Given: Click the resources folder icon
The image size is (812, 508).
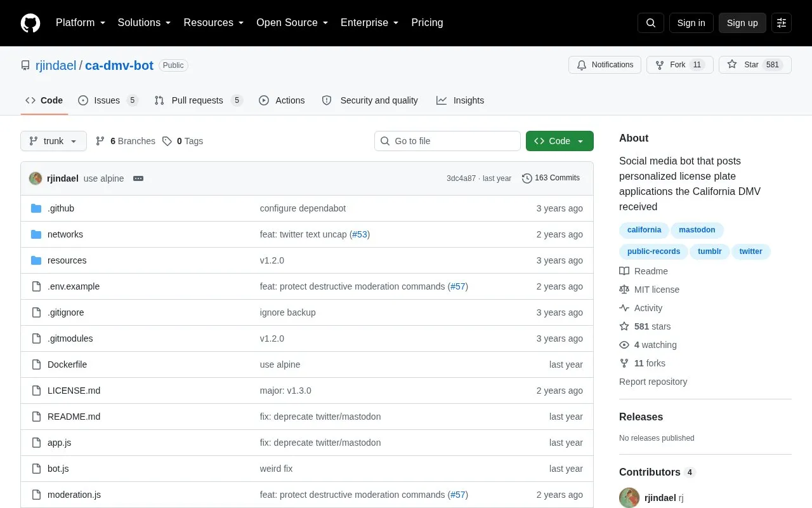Looking at the screenshot, I should [x=36, y=260].
